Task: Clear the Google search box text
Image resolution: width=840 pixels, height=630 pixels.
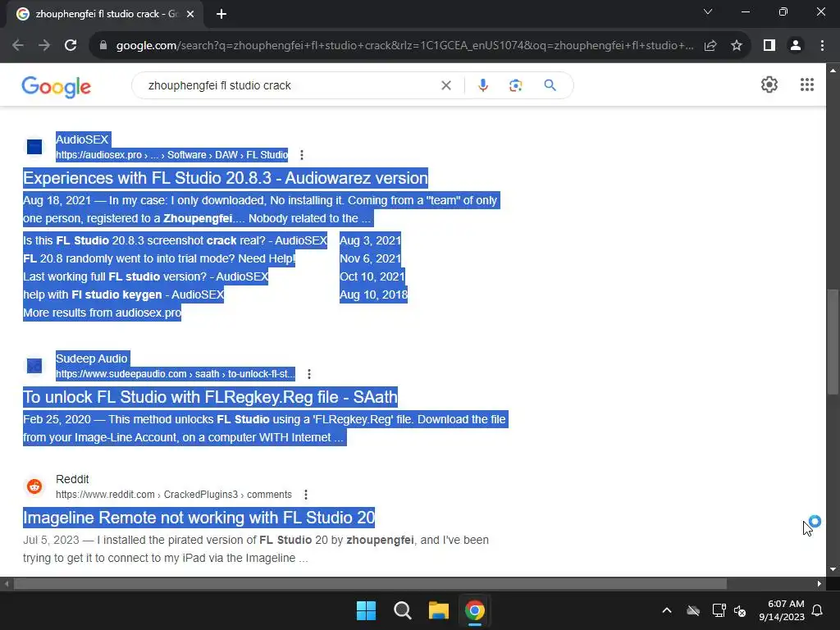Action: coord(445,85)
